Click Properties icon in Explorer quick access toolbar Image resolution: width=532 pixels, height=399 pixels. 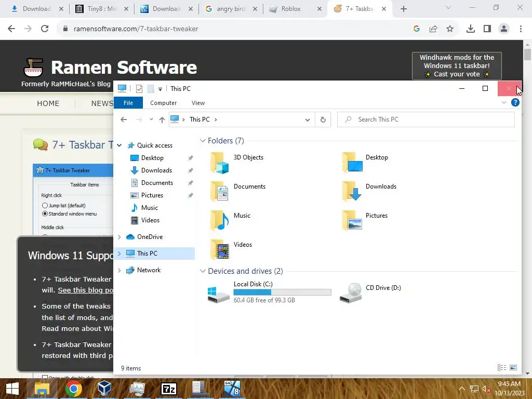(x=139, y=89)
